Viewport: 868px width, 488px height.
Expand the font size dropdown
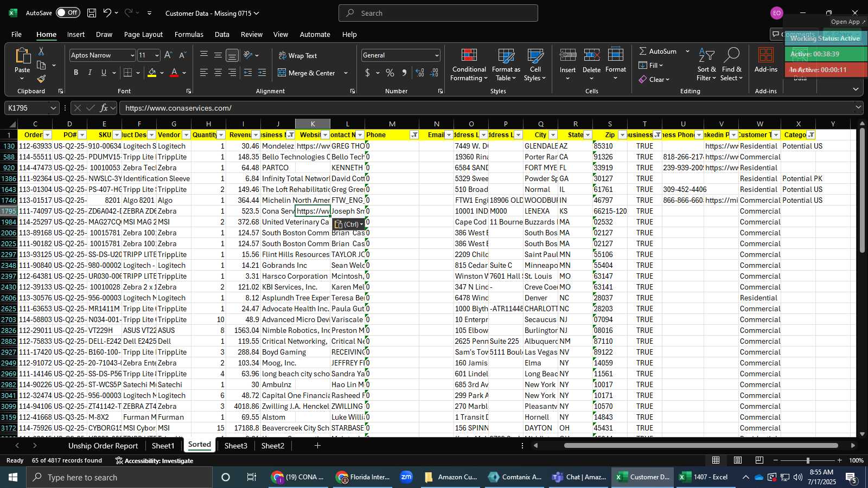(x=157, y=55)
